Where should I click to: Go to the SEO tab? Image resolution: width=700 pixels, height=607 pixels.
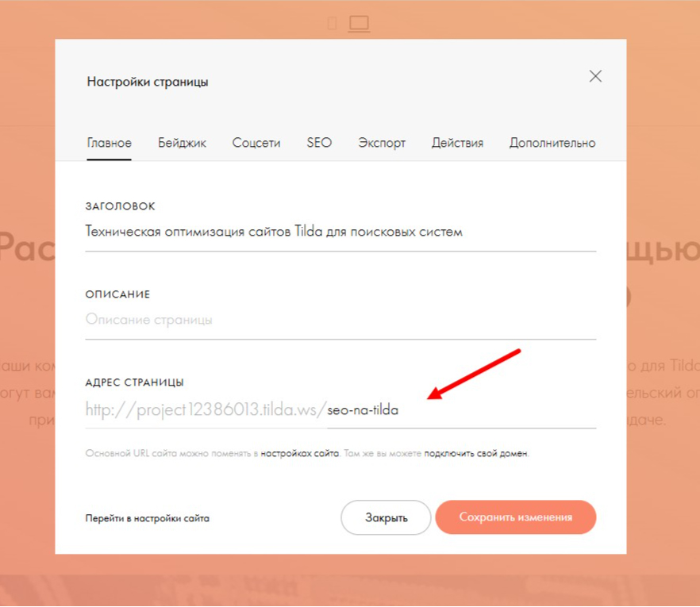point(319,142)
